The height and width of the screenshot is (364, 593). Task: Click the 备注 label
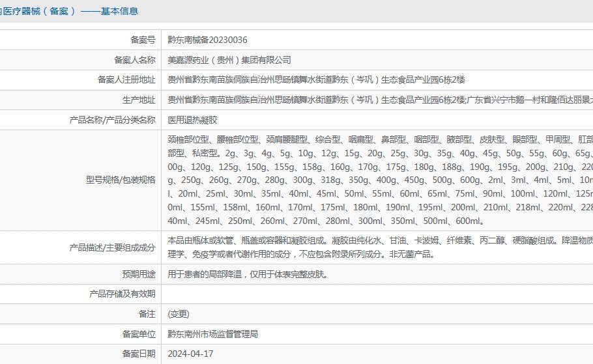pyautogui.click(x=147, y=314)
